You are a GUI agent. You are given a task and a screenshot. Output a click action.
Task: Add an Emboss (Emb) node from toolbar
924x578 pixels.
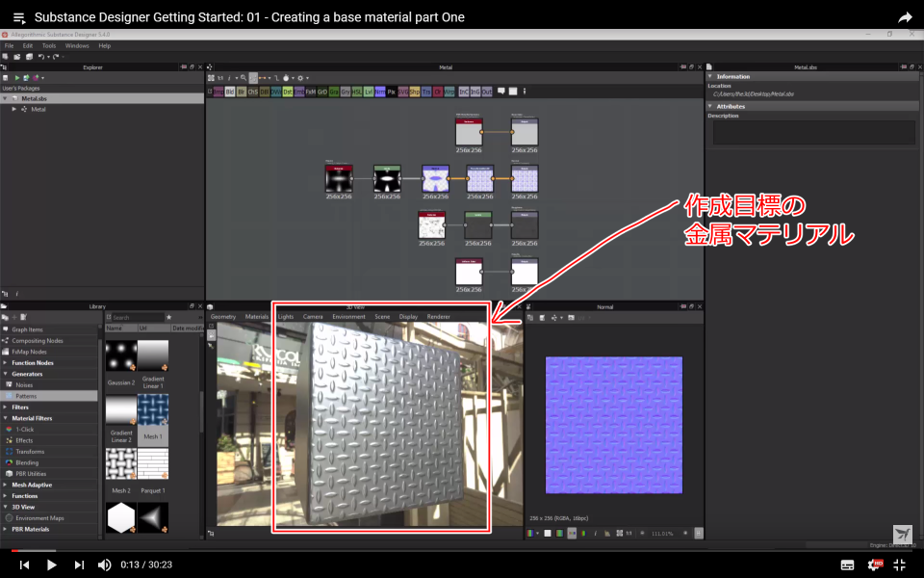coord(299,92)
